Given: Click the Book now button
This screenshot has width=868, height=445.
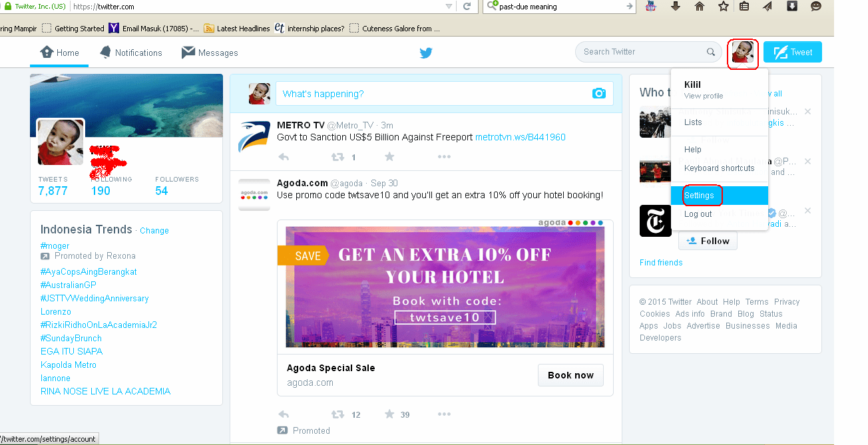Looking at the screenshot, I should coord(570,375).
